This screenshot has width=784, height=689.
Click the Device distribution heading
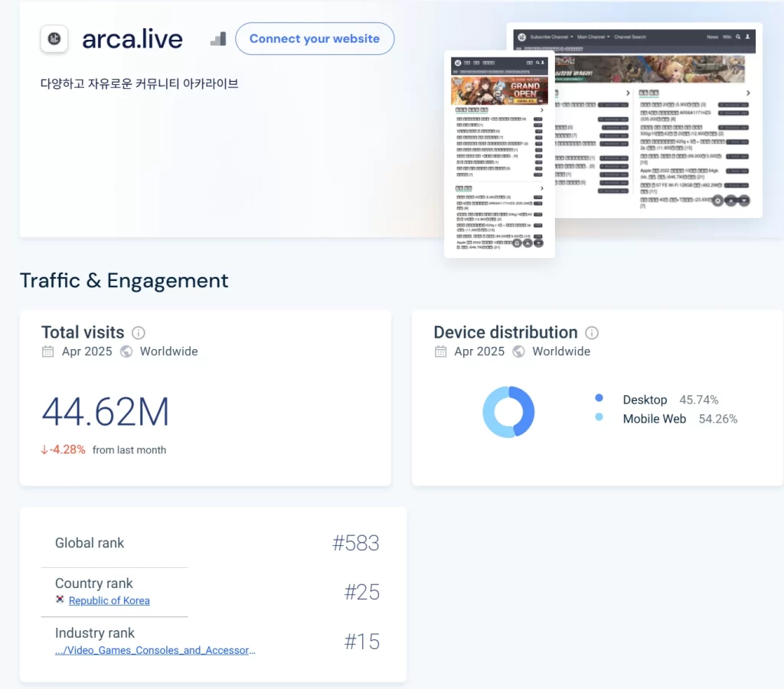[x=505, y=332]
